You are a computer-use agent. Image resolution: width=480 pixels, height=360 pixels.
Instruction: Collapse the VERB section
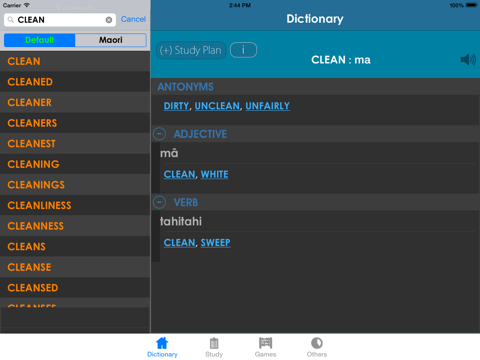coord(159,202)
